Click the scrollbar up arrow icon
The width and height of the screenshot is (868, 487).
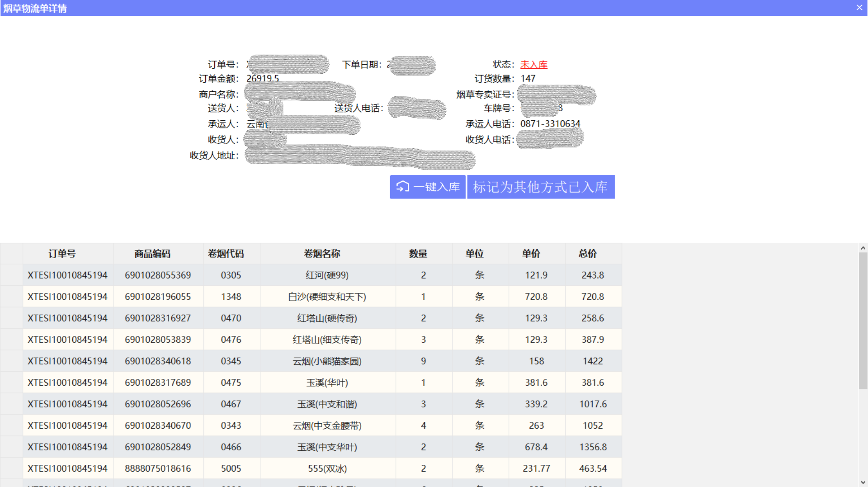(x=863, y=248)
